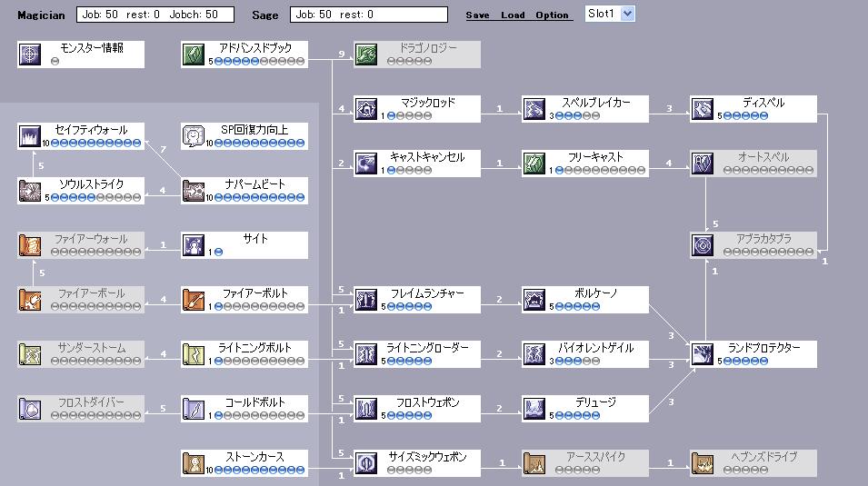Click the Sage job level field

pos(369,15)
